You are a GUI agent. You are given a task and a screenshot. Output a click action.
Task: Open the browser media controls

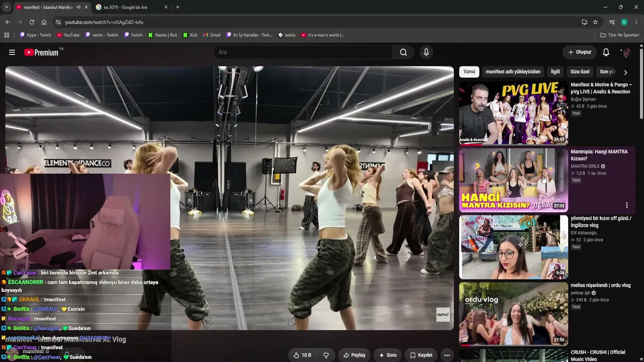tap(612, 22)
